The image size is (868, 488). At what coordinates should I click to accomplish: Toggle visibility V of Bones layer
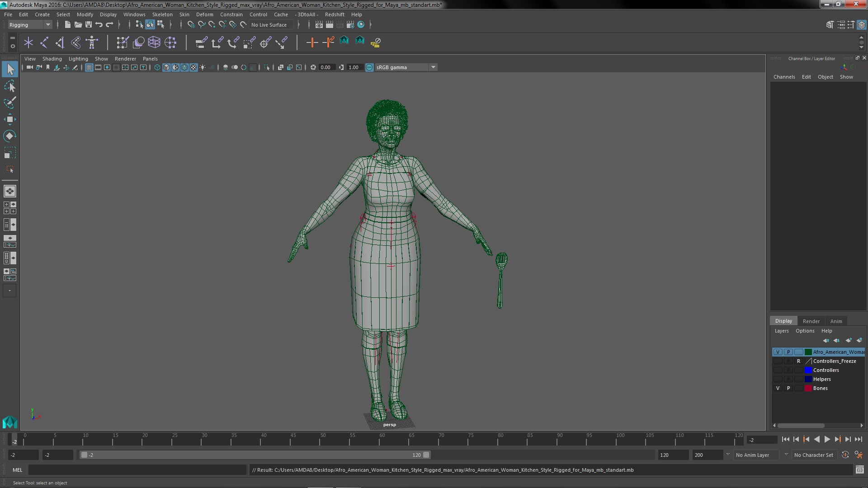pos(778,388)
